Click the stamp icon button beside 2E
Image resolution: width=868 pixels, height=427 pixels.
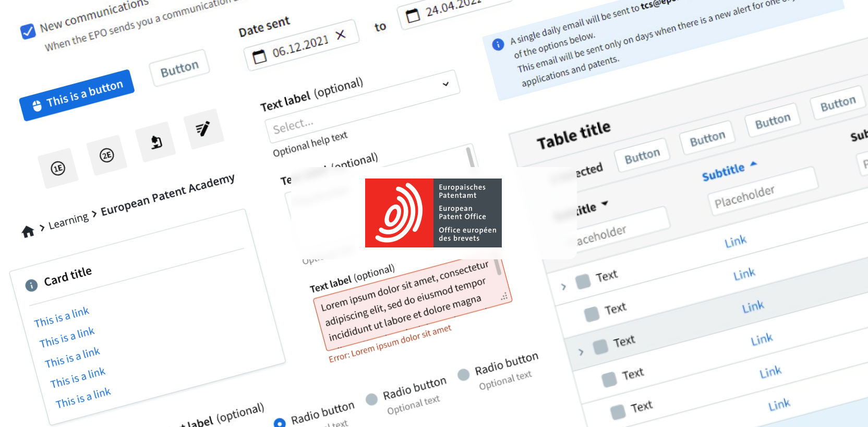pos(156,142)
